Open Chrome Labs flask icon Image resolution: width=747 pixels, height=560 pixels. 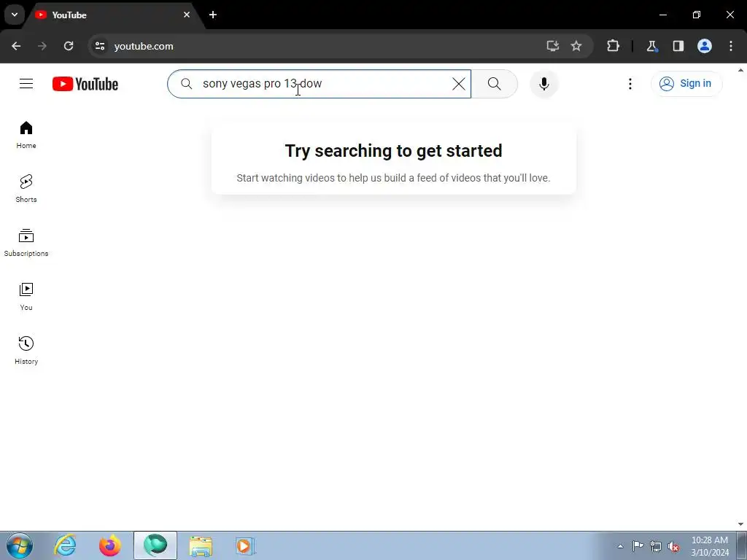651,46
